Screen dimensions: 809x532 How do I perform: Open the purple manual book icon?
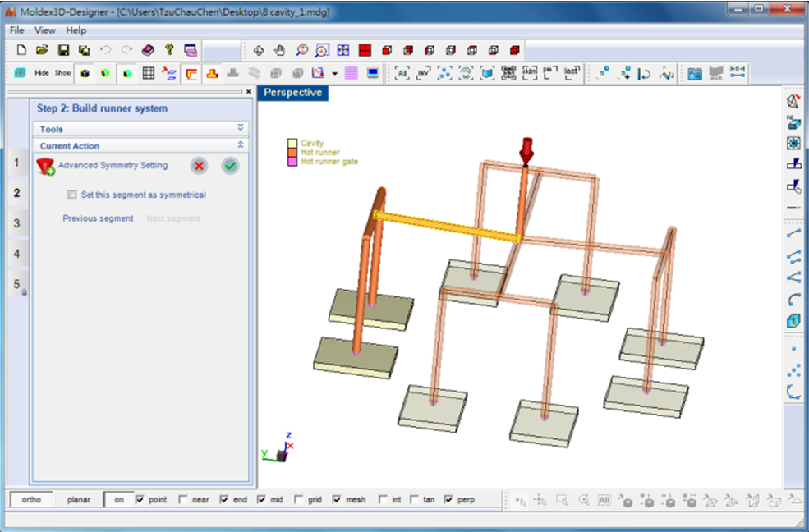[148, 50]
